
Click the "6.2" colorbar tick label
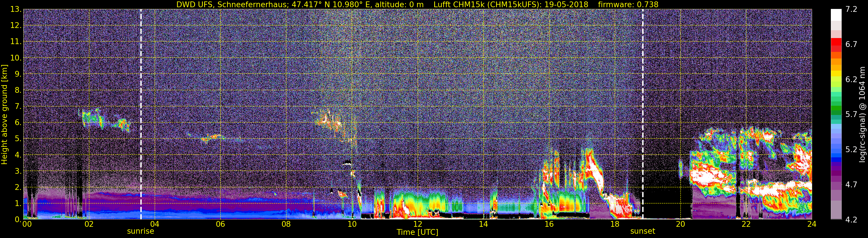[851, 80]
